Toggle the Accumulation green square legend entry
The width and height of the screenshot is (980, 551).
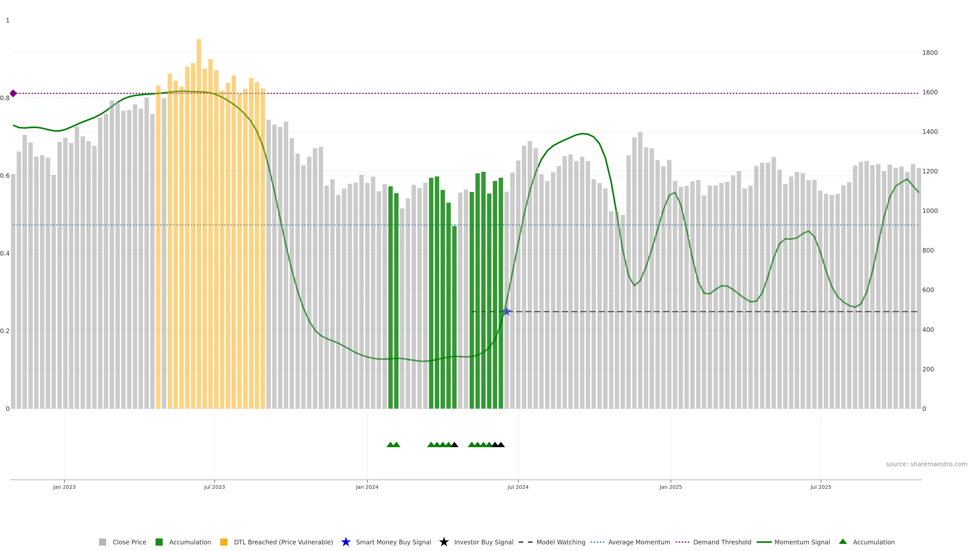point(160,542)
